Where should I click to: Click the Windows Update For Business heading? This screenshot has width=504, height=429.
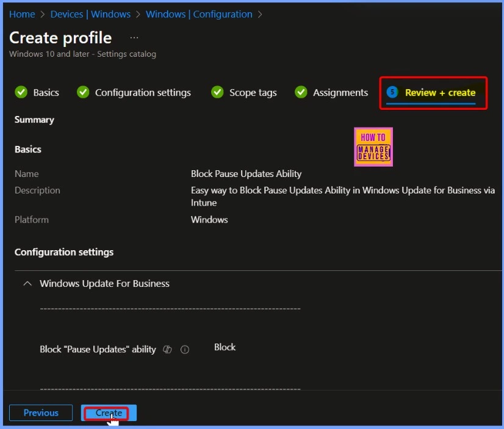[104, 283]
